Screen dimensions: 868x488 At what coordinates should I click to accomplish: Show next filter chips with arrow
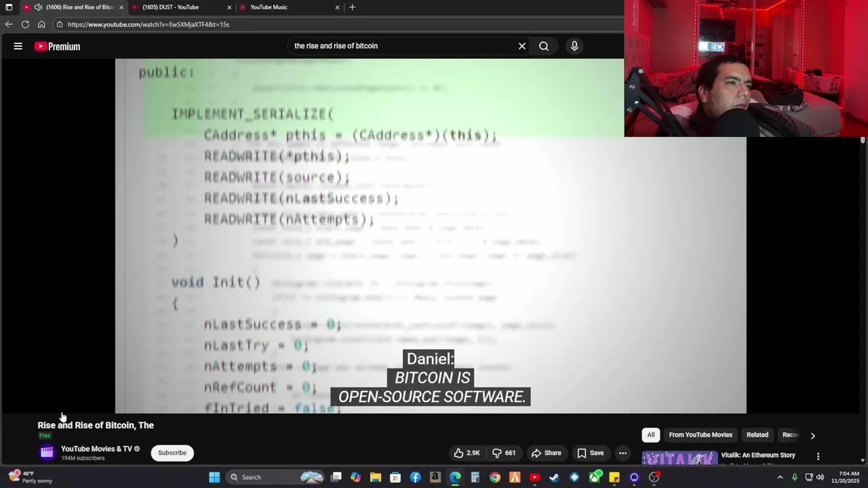(x=812, y=436)
